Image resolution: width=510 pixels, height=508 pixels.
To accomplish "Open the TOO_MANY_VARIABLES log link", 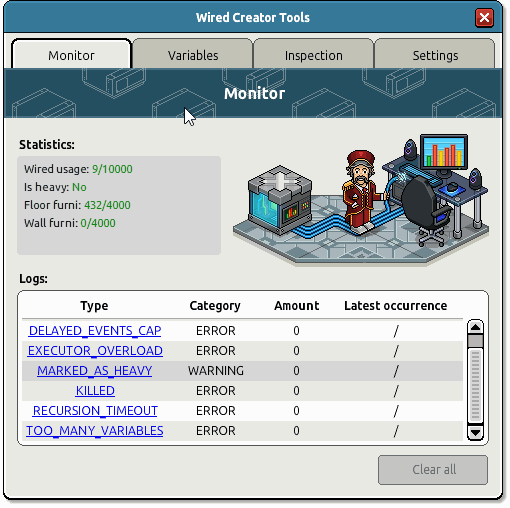I will click(95, 430).
